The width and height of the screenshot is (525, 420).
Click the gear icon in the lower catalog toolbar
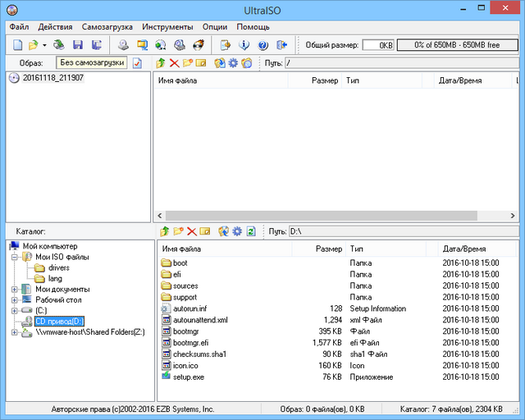coord(236,231)
